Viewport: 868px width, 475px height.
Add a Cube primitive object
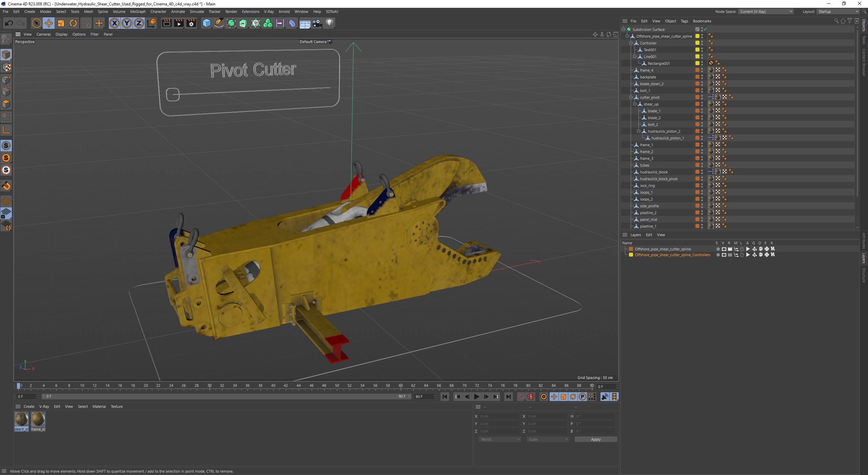pyautogui.click(x=206, y=23)
